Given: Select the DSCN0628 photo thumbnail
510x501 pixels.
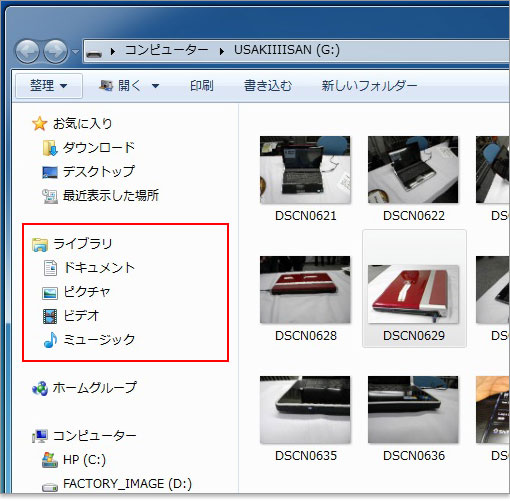Looking at the screenshot, I should coord(305,290).
